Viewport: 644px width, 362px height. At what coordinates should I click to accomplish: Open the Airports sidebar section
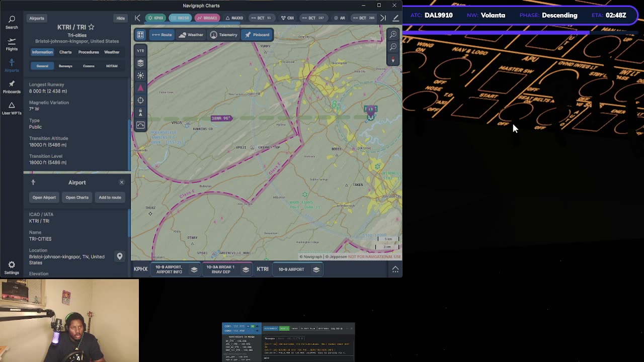(x=12, y=65)
